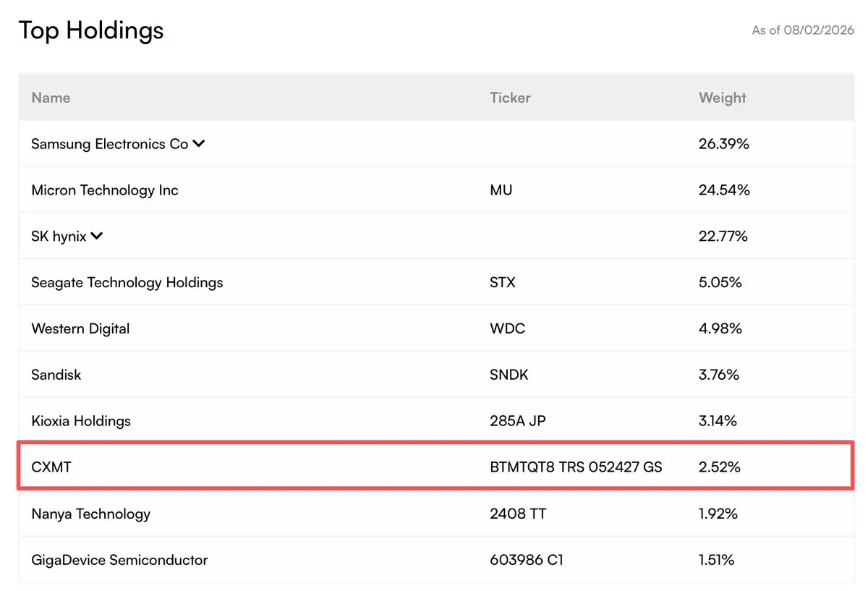This screenshot has height=591, width=868.
Task: Click the WDC ticker cell
Action: click(508, 329)
